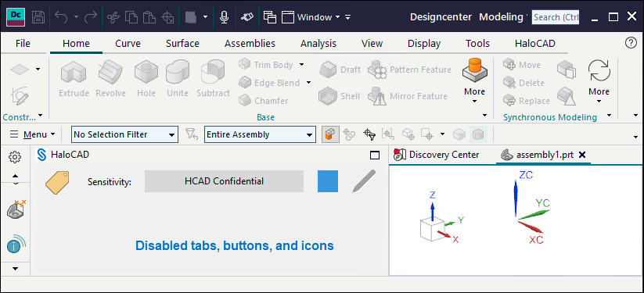644x293 pixels.
Task: Click the blue color square in HaloCAD panel
Action: (x=328, y=181)
